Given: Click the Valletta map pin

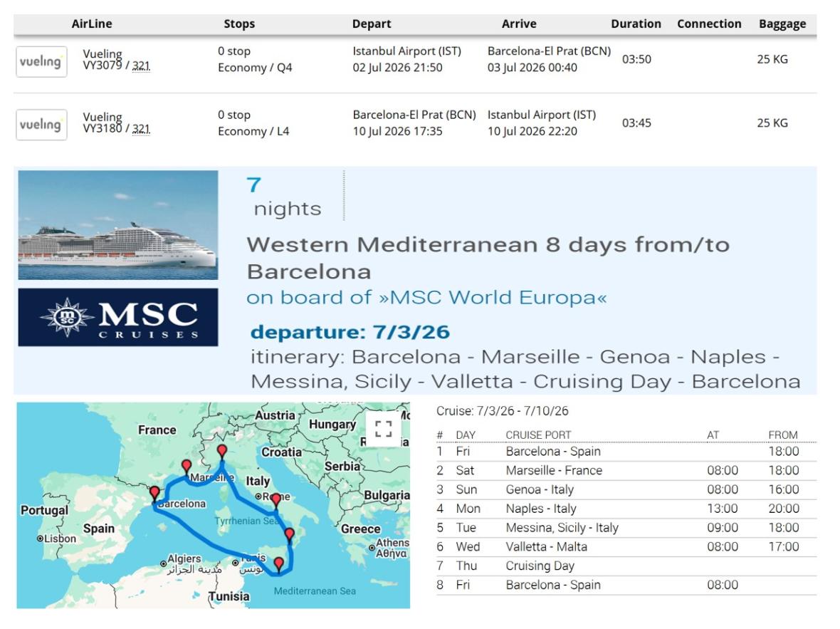Looking at the screenshot, I should pos(278,565).
